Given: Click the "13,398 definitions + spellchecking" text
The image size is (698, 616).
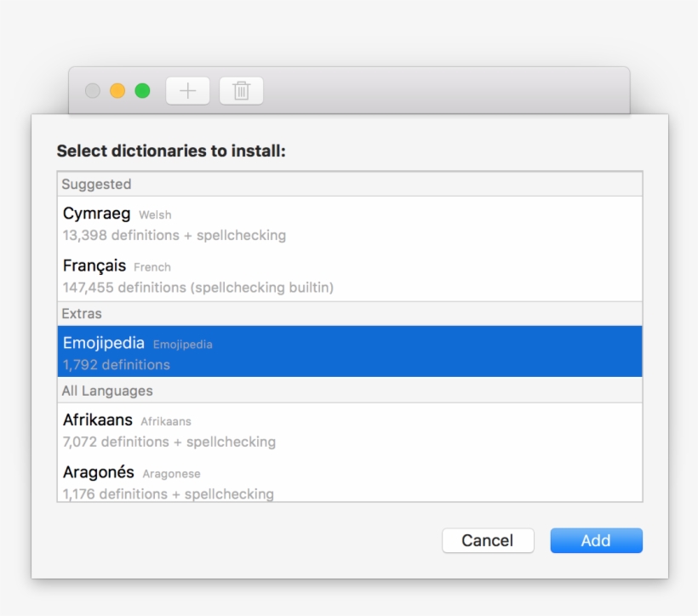Looking at the screenshot, I should (x=174, y=235).
